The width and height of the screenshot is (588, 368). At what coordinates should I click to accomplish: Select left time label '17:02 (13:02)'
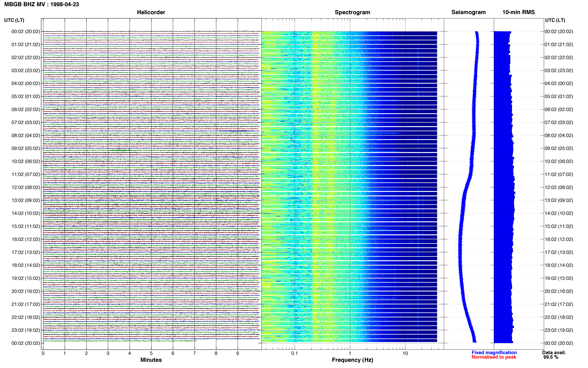coord(26,252)
